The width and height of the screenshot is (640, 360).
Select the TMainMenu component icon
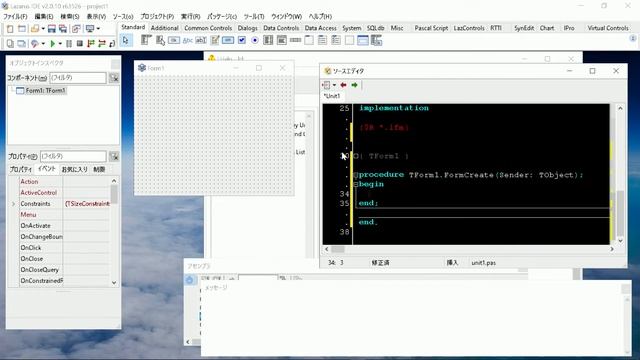146,40
